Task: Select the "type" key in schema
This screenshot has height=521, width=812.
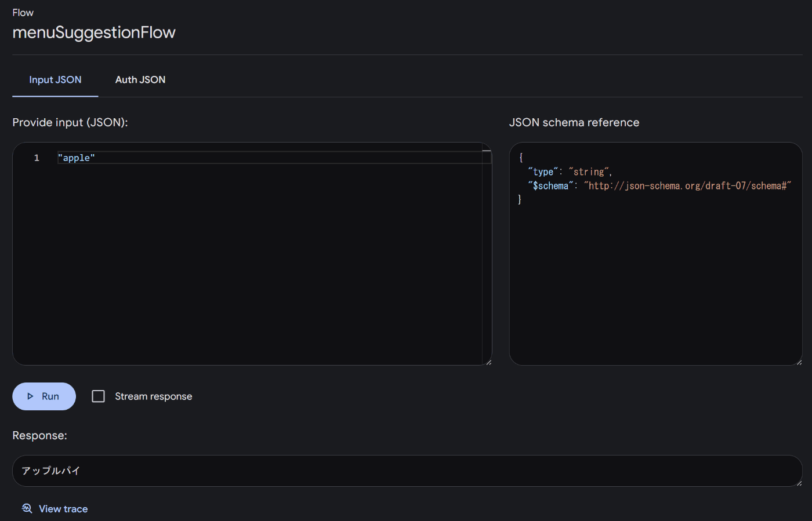Action: click(x=543, y=172)
